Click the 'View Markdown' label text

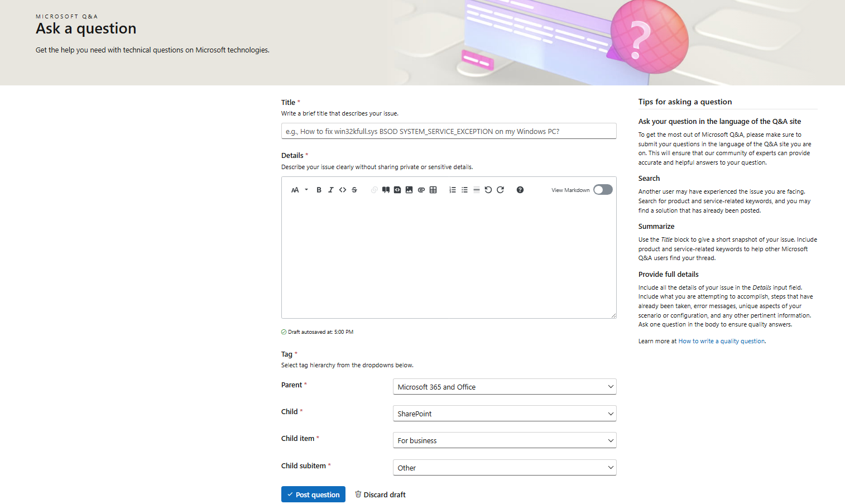click(x=570, y=190)
